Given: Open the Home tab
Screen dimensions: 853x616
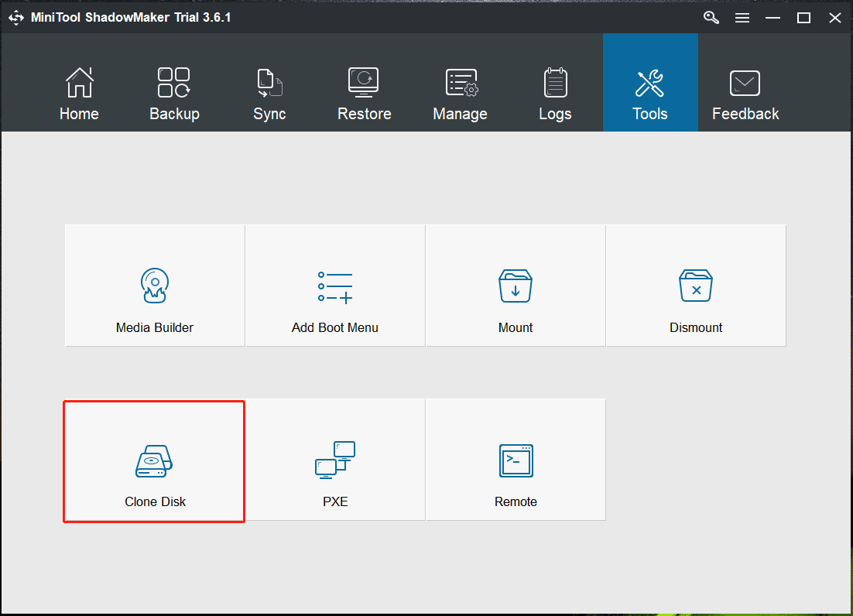Looking at the screenshot, I should pyautogui.click(x=80, y=94).
